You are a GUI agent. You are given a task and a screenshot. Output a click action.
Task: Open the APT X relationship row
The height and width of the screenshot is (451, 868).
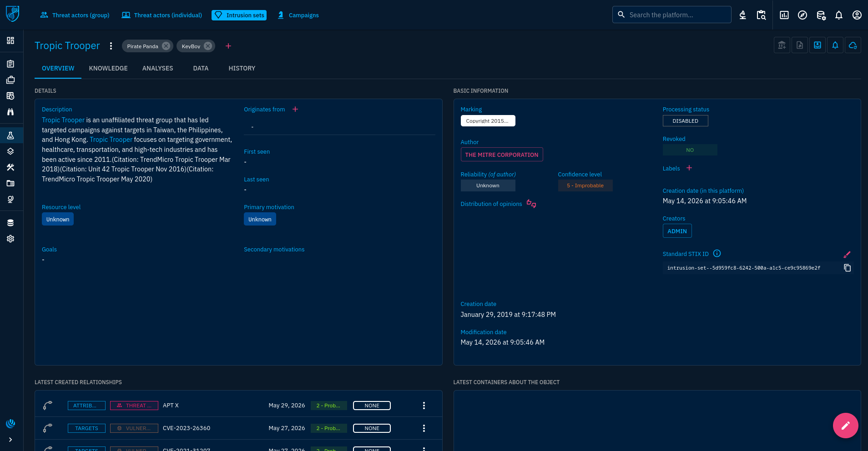click(x=238, y=406)
